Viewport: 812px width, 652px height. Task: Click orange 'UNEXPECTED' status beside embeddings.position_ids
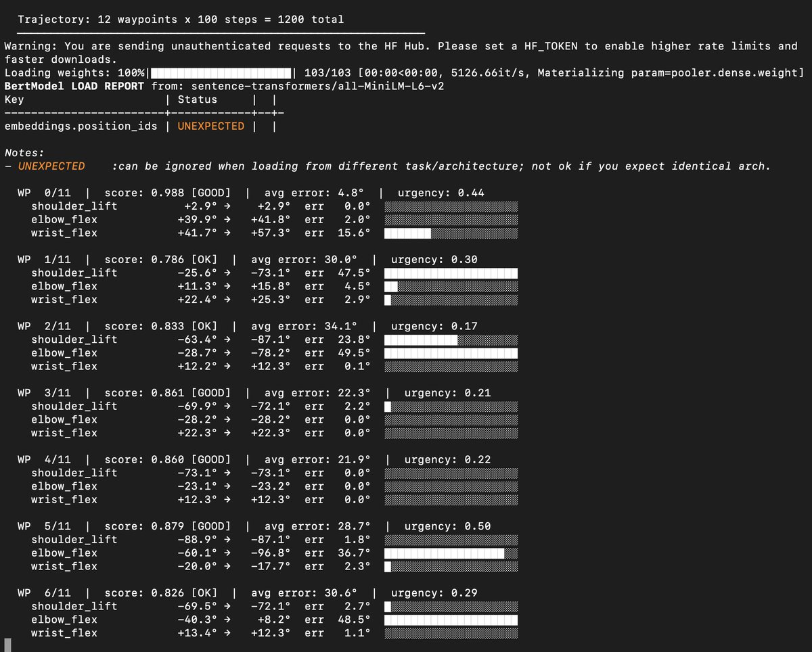211,126
